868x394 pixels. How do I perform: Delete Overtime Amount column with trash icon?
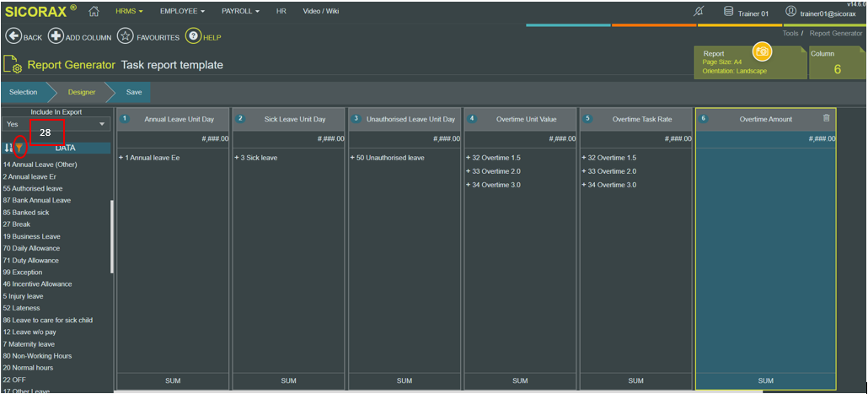826,117
